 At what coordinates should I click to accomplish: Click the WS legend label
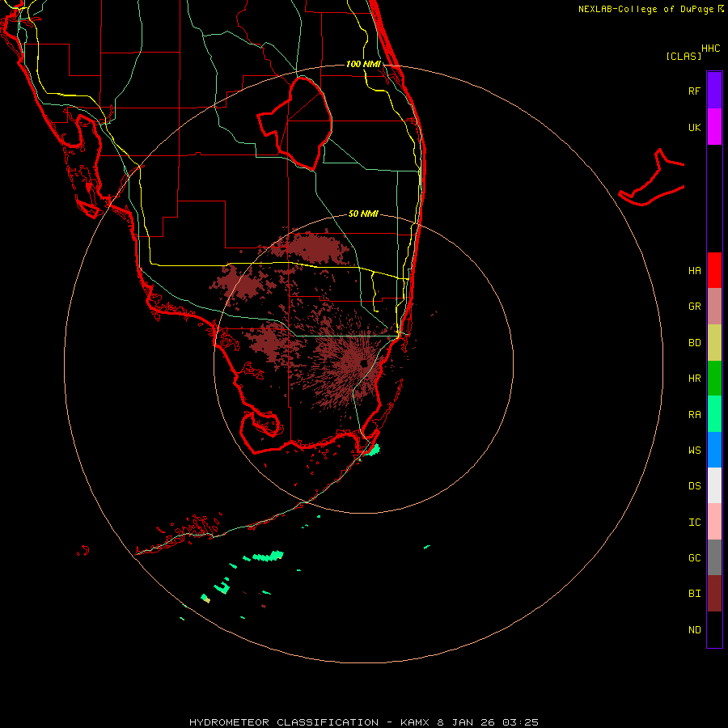[x=694, y=450]
